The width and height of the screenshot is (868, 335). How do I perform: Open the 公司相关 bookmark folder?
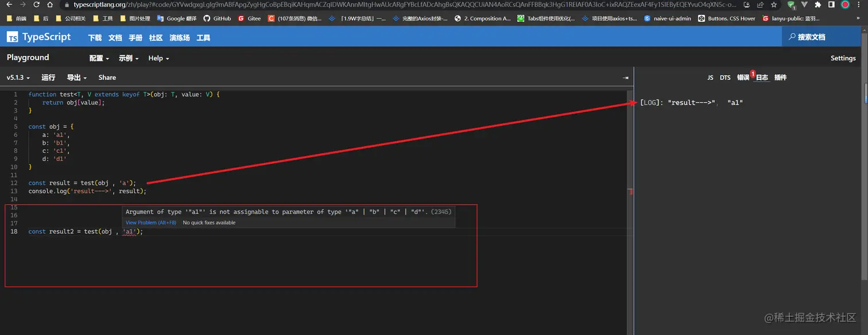click(71, 18)
